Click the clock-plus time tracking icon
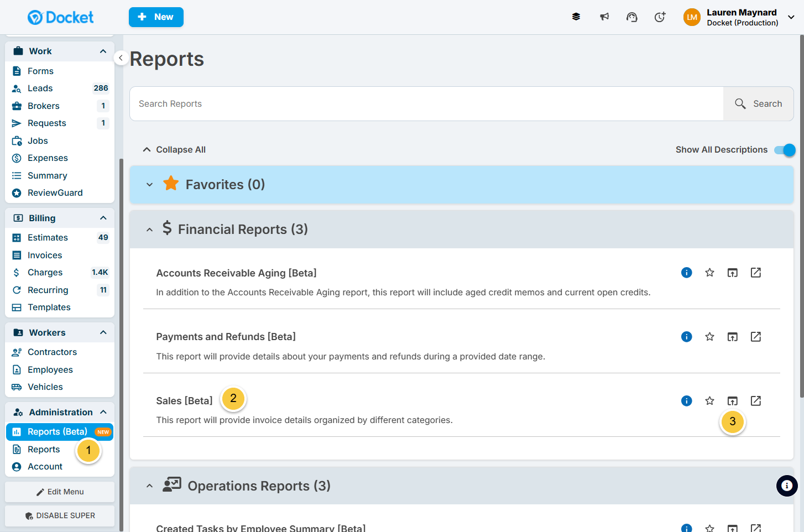 [x=660, y=17]
